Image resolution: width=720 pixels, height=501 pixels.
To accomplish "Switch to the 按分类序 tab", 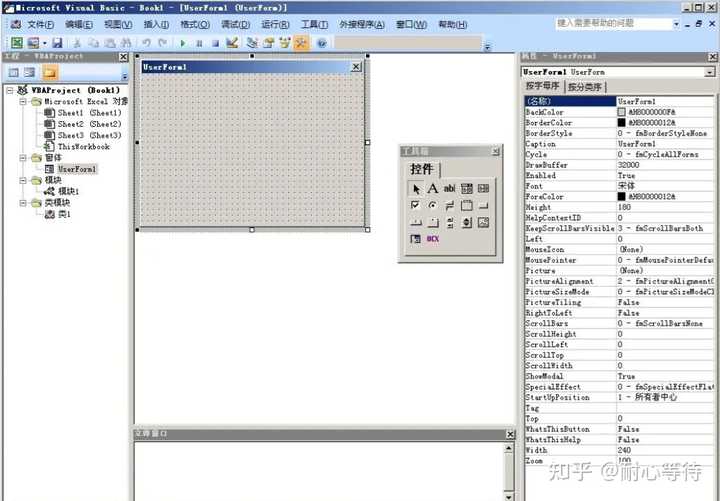I will tap(585, 87).
